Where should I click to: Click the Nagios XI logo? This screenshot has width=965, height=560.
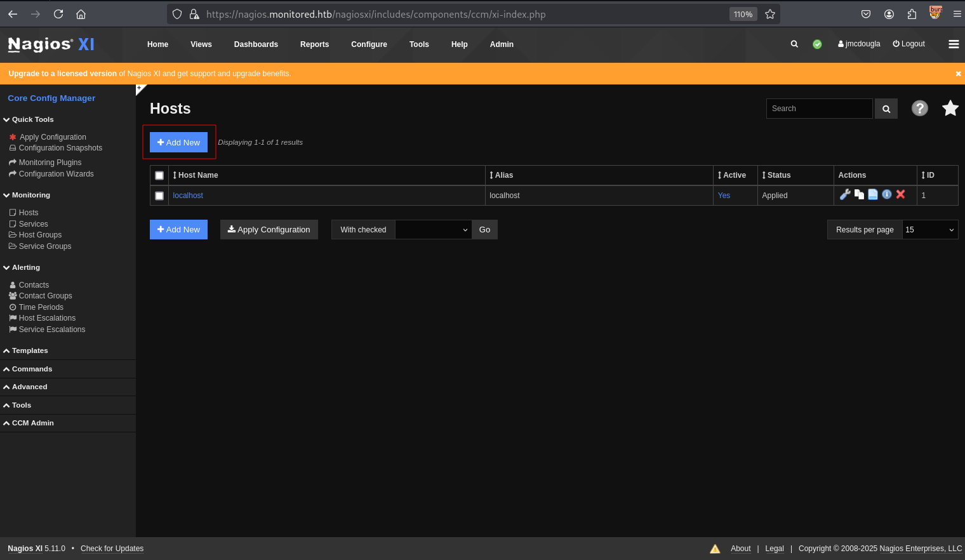coord(51,44)
